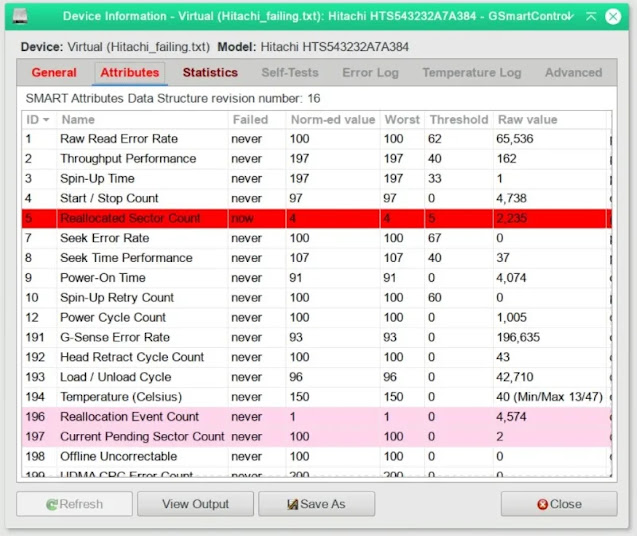Select the Raw Read Error Rate row
Screen dimensions: 637x536
coord(316,139)
